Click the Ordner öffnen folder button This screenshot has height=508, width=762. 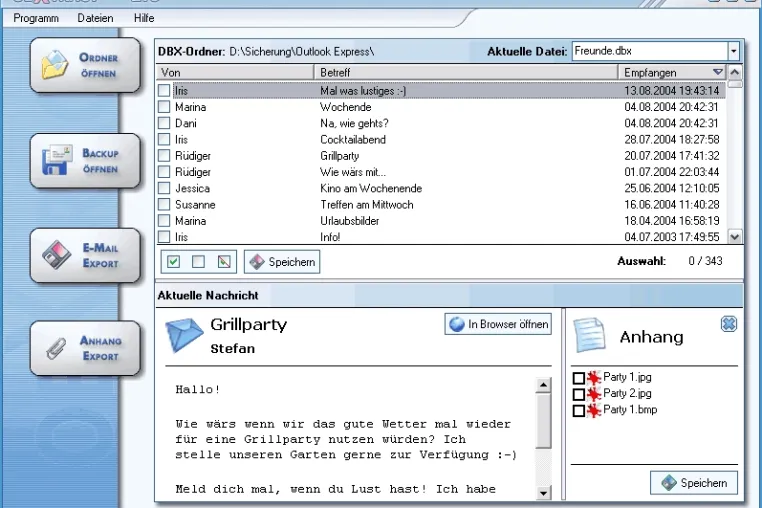coord(85,65)
